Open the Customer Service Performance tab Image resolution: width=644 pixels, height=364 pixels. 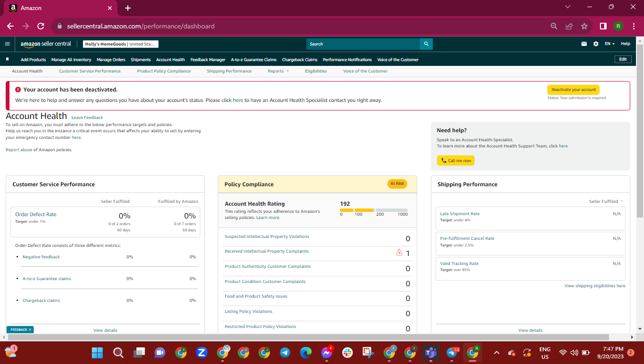(90, 71)
